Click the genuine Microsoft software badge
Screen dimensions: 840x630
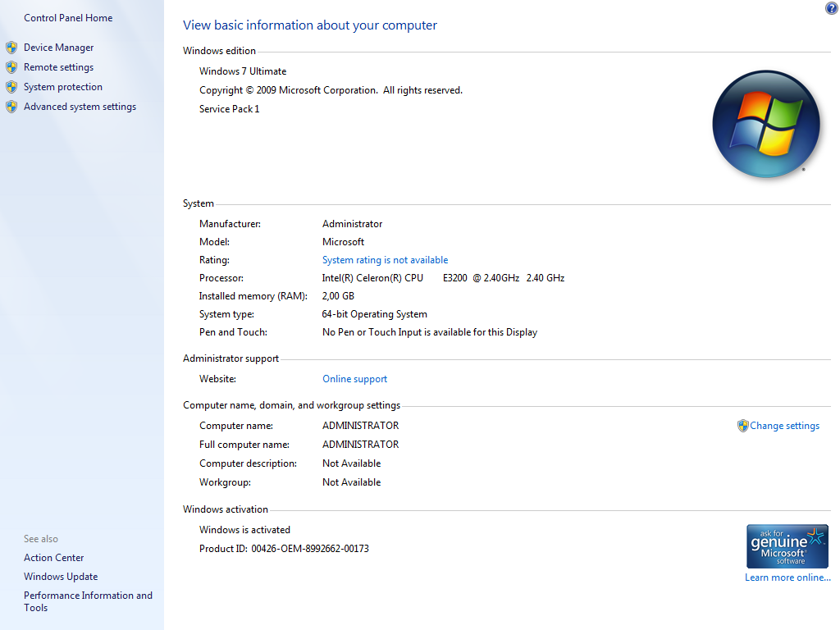[x=787, y=546]
